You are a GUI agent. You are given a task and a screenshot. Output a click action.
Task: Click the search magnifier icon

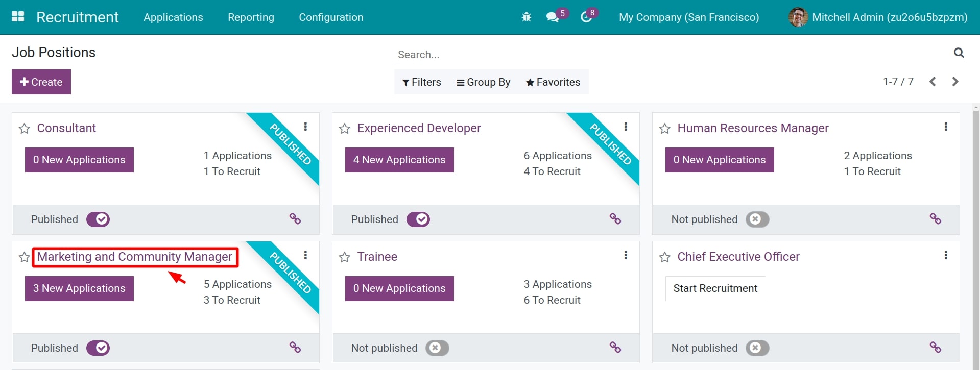959,53
